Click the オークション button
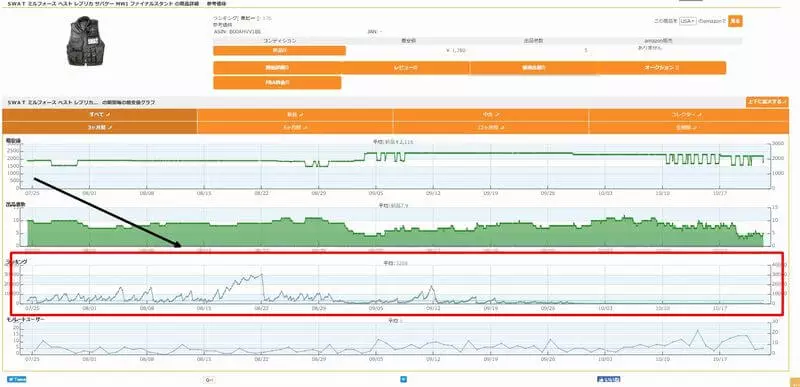The image size is (800, 387). pos(662,68)
